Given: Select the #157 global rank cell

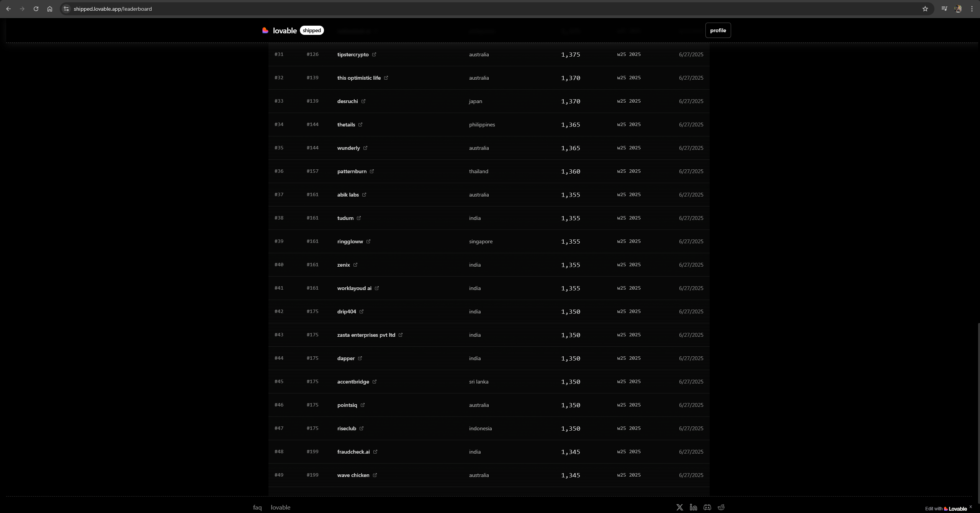Looking at the screenshot, I should (x=312, y=171).
